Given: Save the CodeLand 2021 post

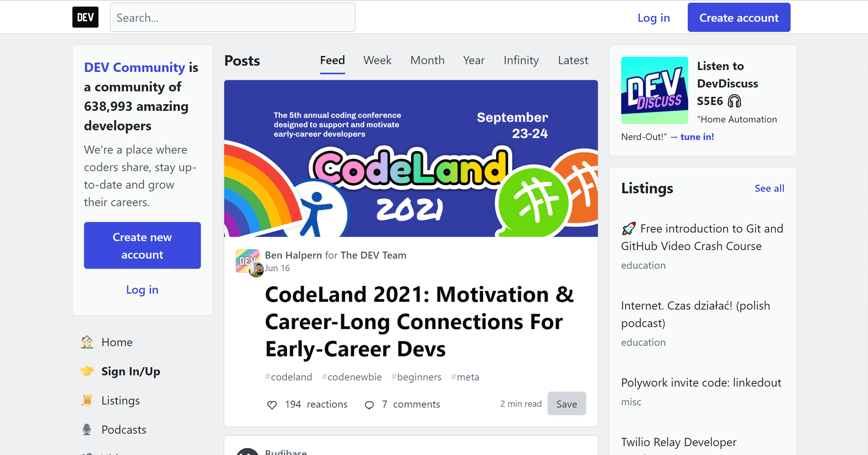Looking at the screenshot, I should (566, 404).
